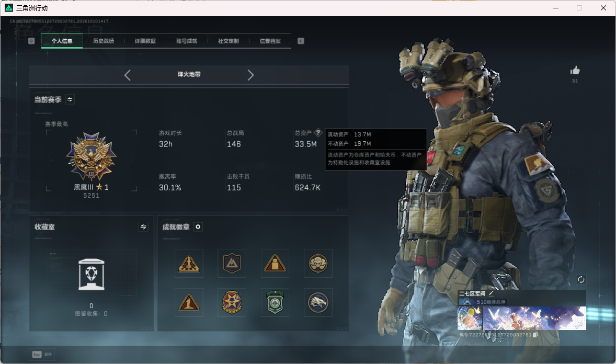616x364 pixels.
Task: Switch to the 历史战绩 tab
Action: tap(104, 41)
